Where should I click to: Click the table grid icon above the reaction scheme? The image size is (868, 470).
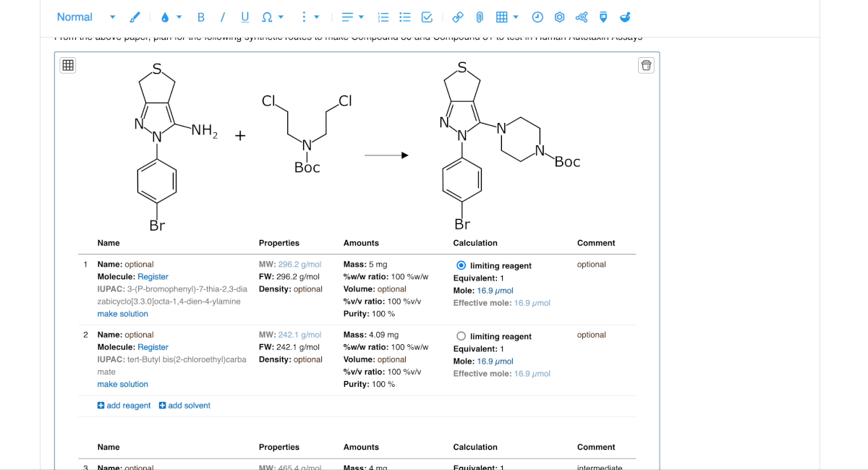(x=67, y=65)
